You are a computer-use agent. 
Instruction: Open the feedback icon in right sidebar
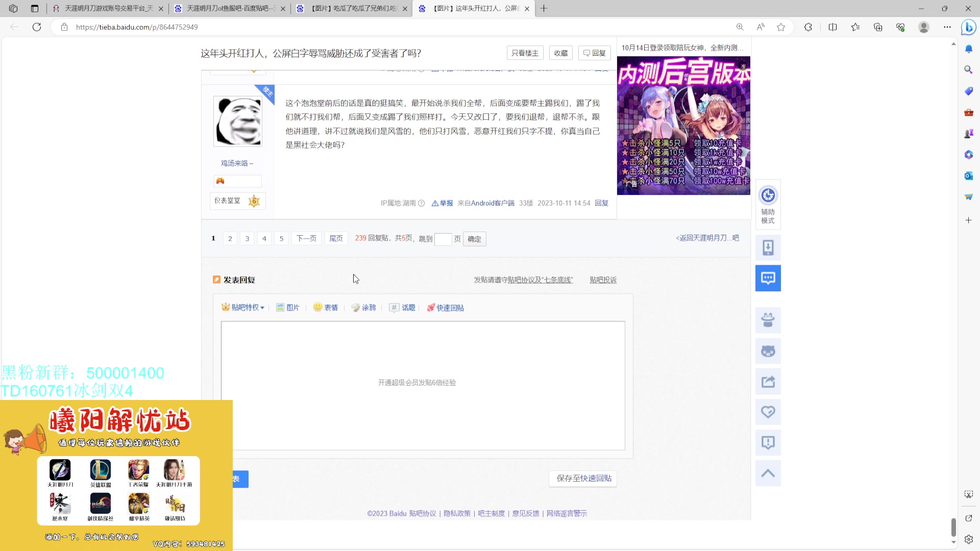(x=768, y=442)
